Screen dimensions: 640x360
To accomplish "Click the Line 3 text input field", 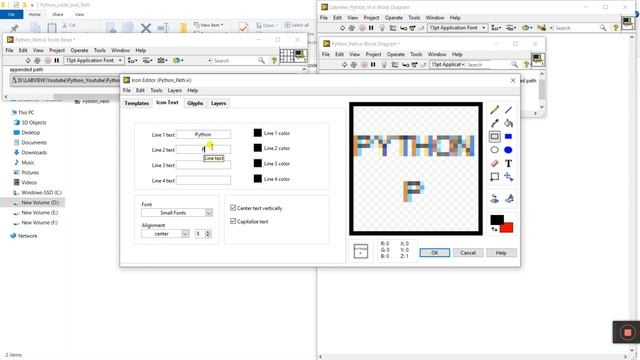I will pos(203,165).
